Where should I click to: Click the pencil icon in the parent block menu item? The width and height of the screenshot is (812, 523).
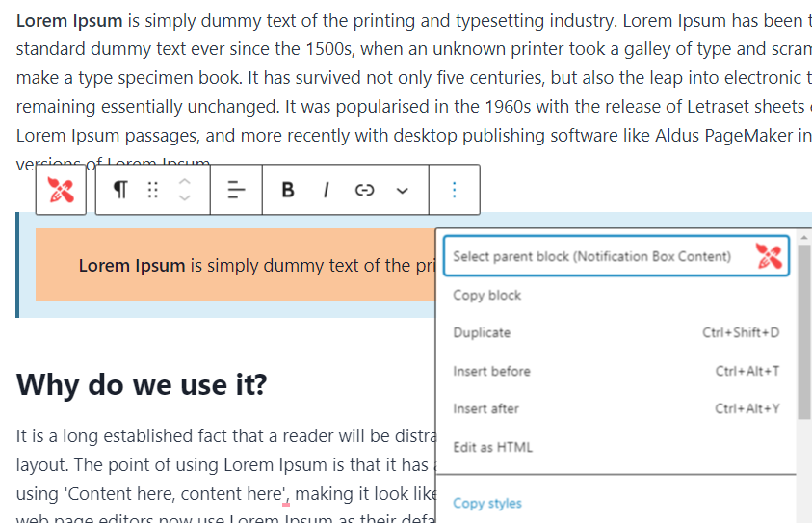pos(769,256)
